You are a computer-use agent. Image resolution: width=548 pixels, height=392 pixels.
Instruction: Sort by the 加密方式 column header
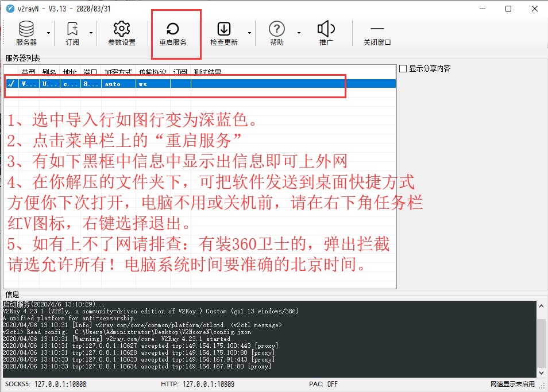pos(118,71)
